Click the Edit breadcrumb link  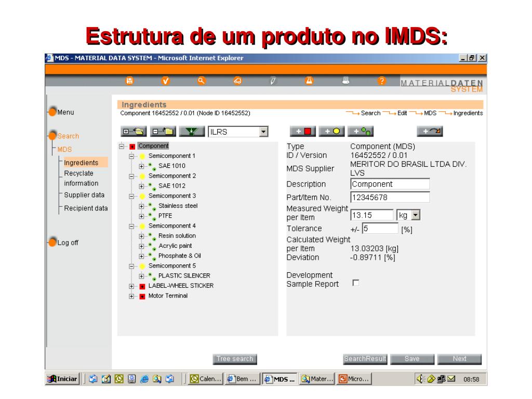[x=402, y=113]
